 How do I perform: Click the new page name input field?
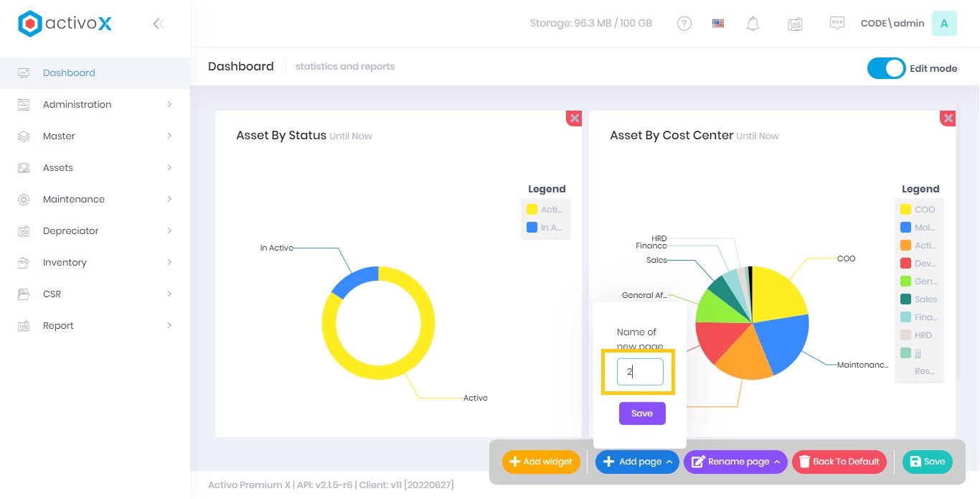pyautogui.click(x=640, y=372)
